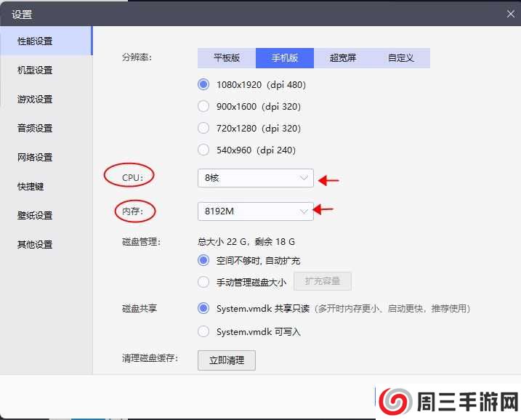Select 手动管理磁盘大小 option
This screenshot has width=521, height=420.
[x=204, y=283]
